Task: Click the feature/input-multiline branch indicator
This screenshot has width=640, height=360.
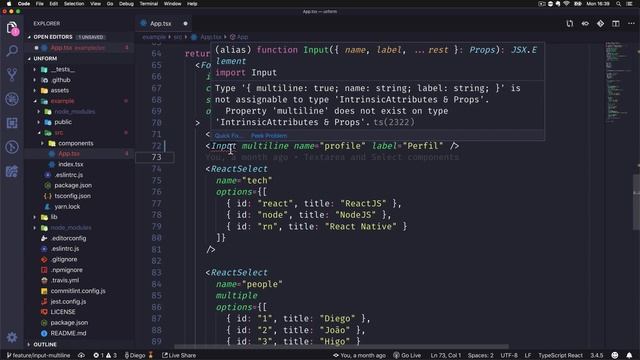Action: click(39, 356)
